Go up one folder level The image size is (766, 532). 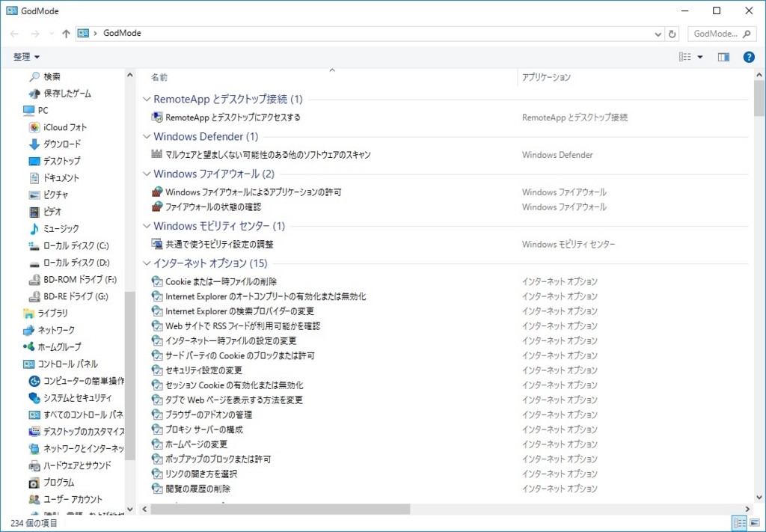point(66,34)
